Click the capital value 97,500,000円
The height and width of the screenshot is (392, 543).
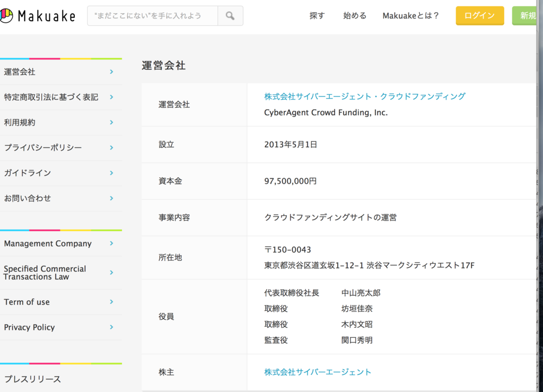[290, 181]
